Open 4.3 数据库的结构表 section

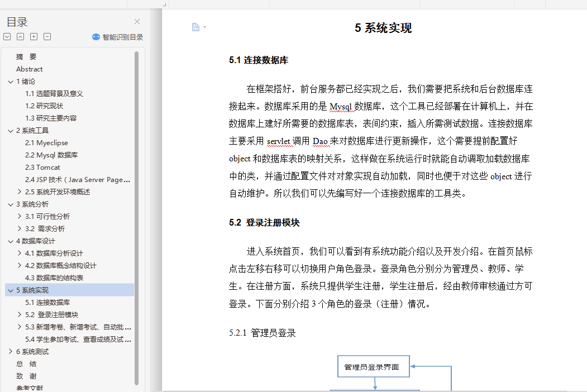tap(54, 278)
